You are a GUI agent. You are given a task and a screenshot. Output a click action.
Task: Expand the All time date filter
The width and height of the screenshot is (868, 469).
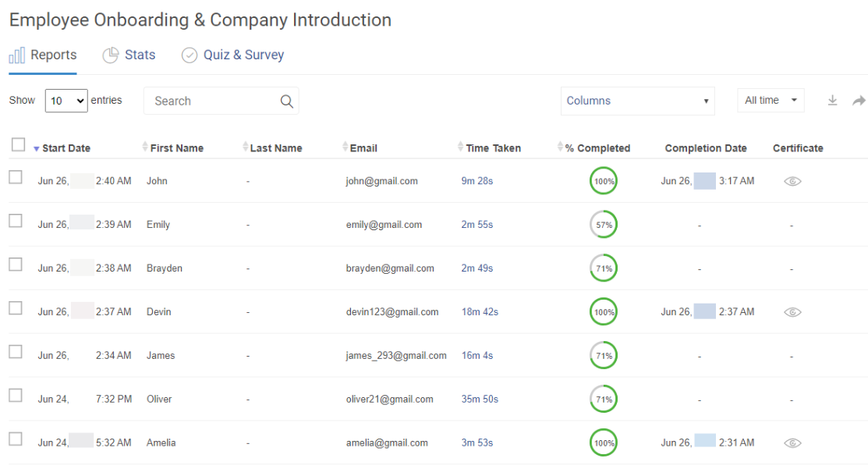click(x=770, y=100)
